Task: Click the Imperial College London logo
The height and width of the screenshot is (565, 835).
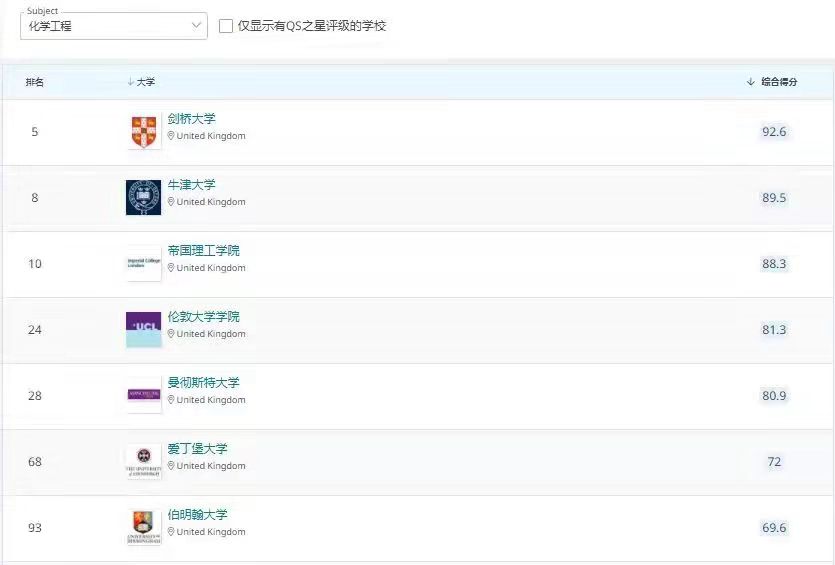Action: [144, 264]
